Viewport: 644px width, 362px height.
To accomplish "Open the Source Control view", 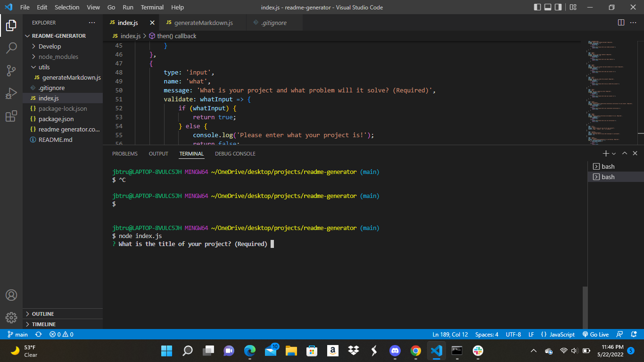I will tap(11, 70).
